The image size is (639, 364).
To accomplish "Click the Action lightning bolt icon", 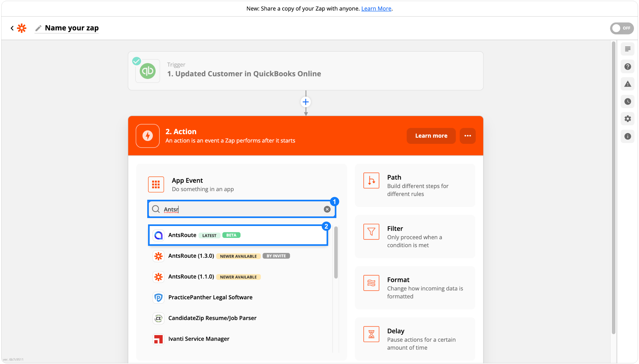I will pos(148,136).
